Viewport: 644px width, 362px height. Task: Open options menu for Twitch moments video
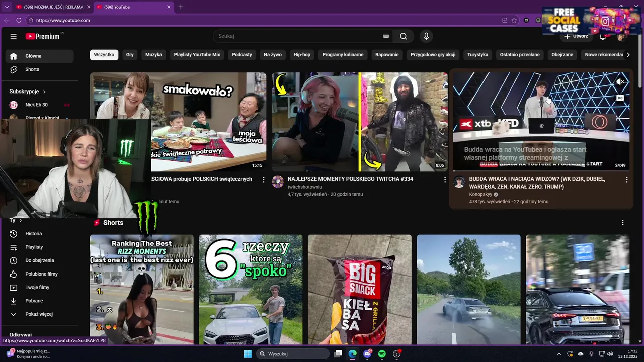[x=445, y=179]
